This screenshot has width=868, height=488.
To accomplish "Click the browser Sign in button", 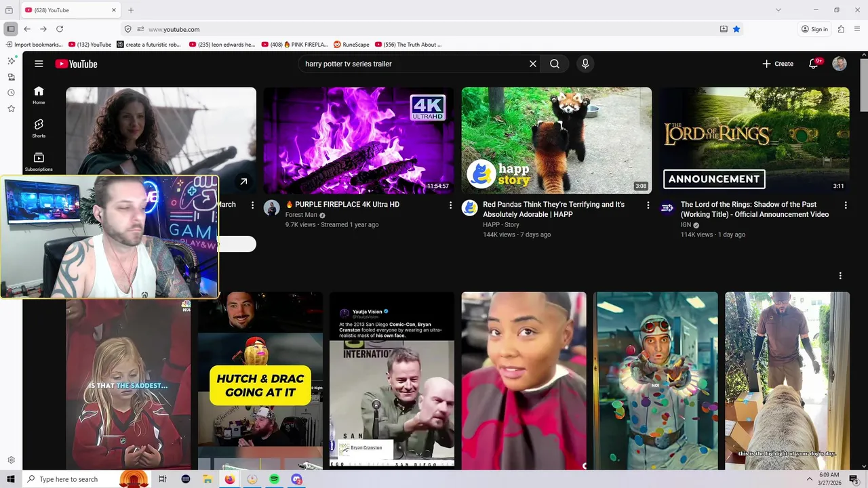I will click(x=814, y=29).
